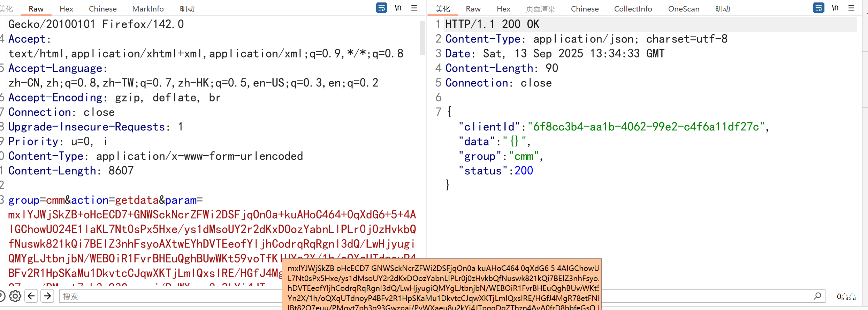Go to previous search match arrow
This screenshot has height=310, width=868.
pos(31,296)
